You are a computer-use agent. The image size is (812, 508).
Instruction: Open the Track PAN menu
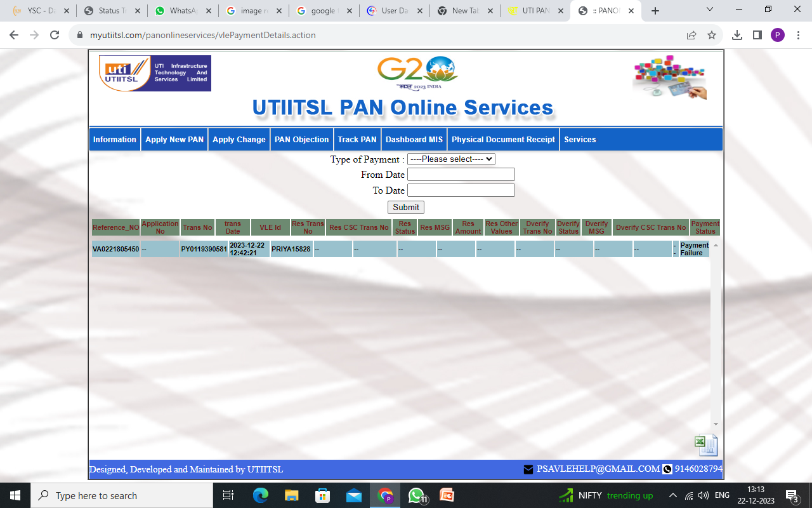357,140
